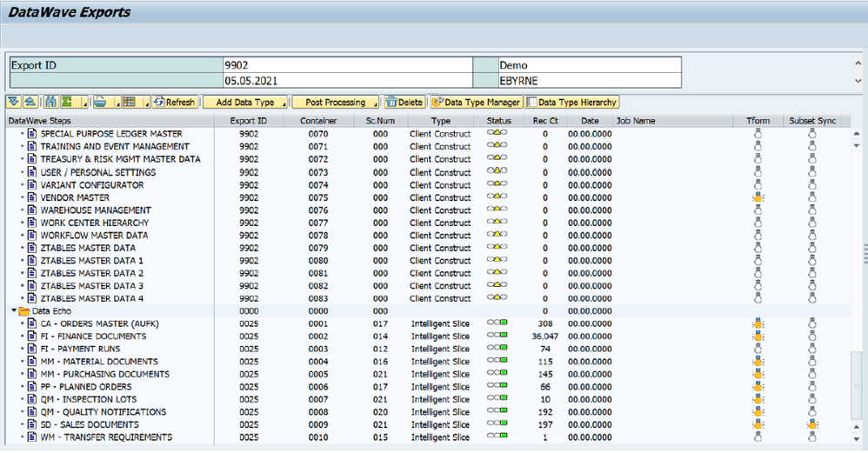
Task: Open the Add Data Type dropdown
Action: (x=243, y=103)
